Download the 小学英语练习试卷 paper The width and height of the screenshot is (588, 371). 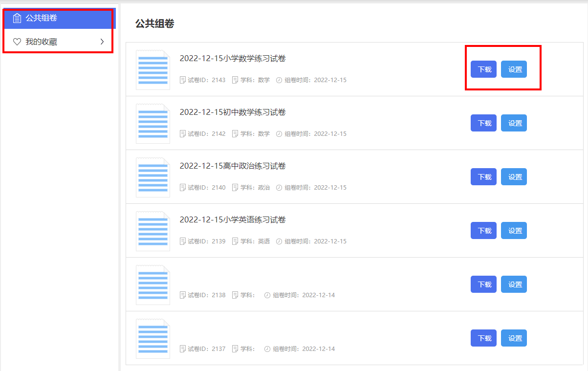tap(484, 231)
